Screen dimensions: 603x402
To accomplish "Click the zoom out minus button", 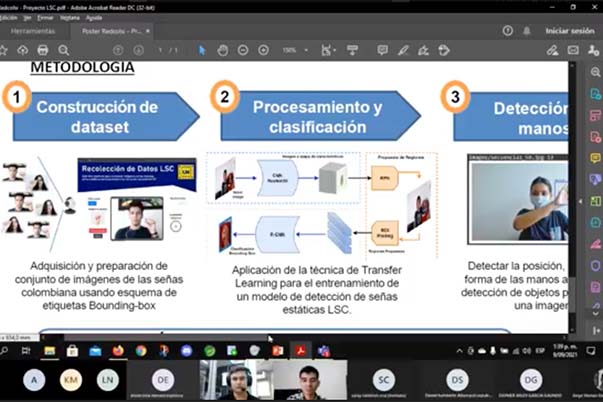I will [x=243, y=50].
